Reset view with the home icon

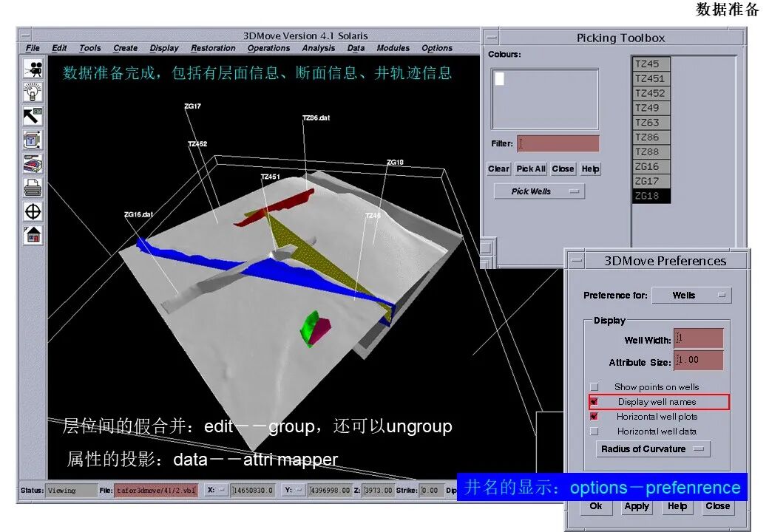click(33, 235)
